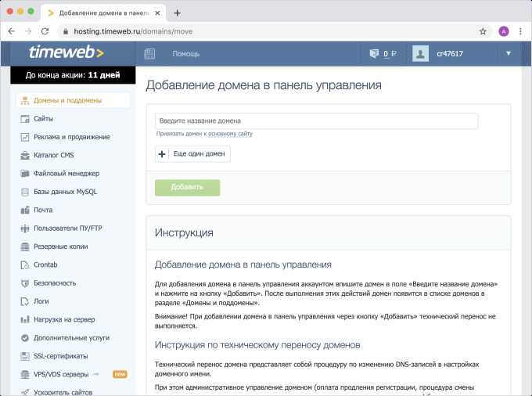Click the Домены и поддомены sidebar icon
This screenshot has width=532, height=396.
pos(25,100)
